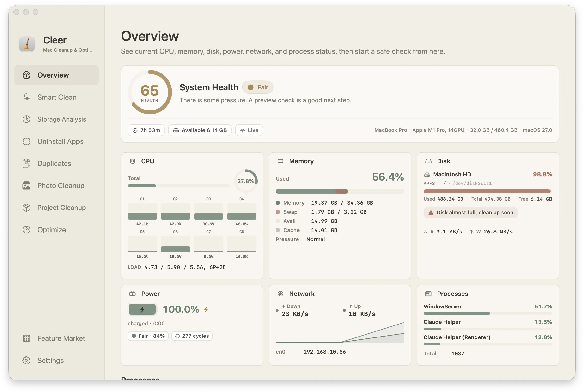The width and height of the screenshot is (584, 392).
Task: Open the Smart Clean section
Action: (x=56, y=97)
